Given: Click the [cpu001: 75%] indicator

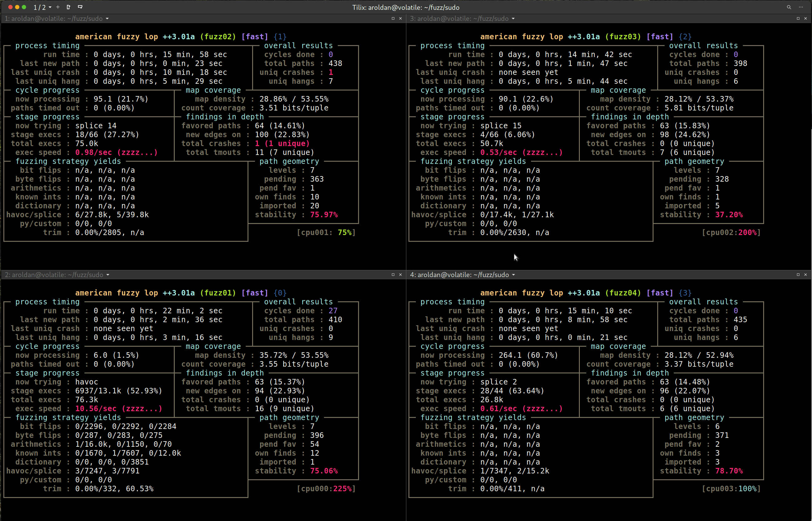Looking at the screenshot, I should click(x=326, y=232).
